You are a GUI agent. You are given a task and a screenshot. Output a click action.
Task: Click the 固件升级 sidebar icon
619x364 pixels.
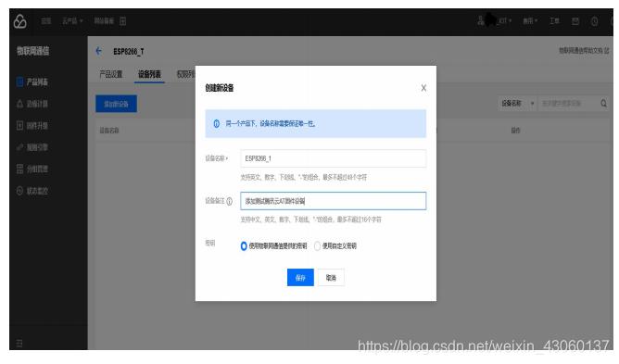pyautogui.click(x=19, y=125)
